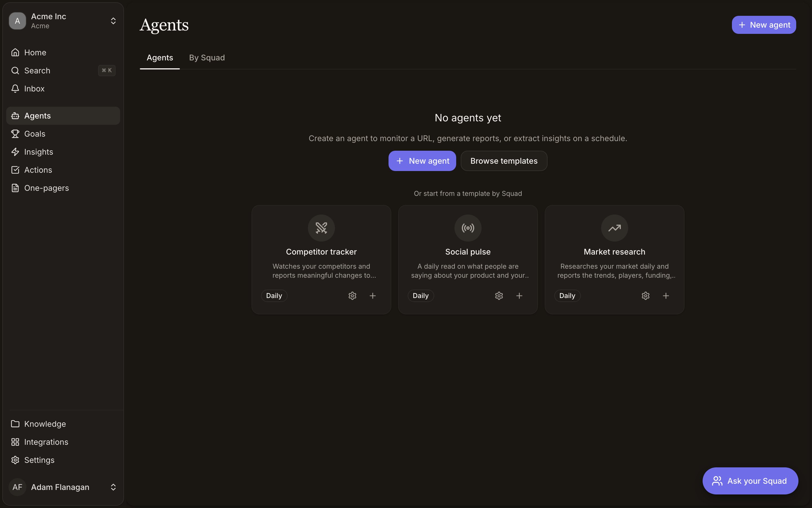Open Home in the sidebar
The height and width of the screenshot is (508, 812).
(63, 52)
